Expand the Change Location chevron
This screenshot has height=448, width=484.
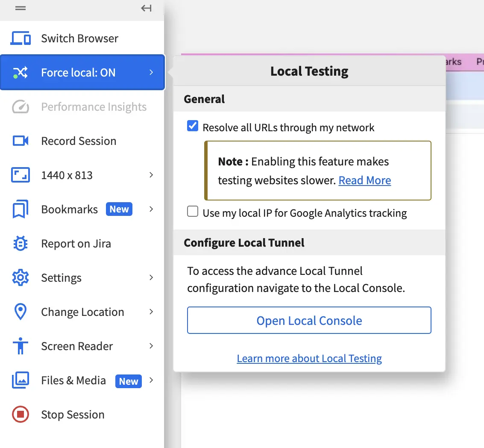(x=151, y=312)
